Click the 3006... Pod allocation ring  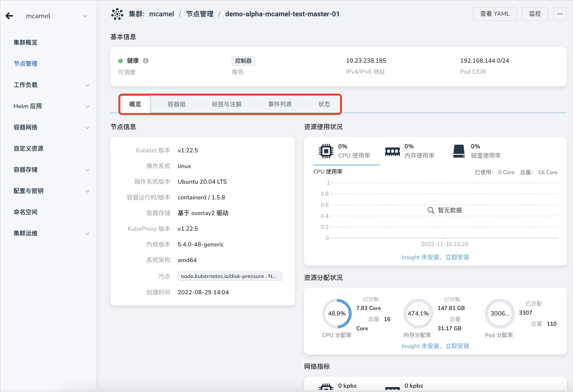[x=500, y=314]
